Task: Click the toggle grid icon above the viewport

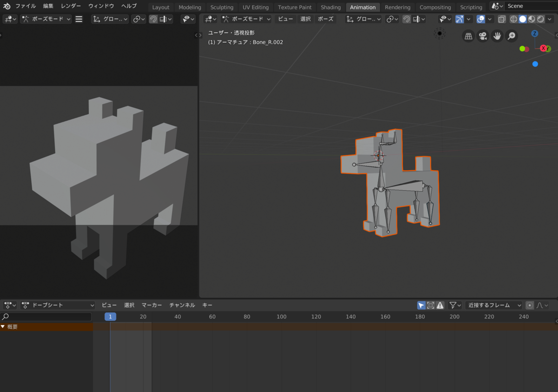Action: 468,36
